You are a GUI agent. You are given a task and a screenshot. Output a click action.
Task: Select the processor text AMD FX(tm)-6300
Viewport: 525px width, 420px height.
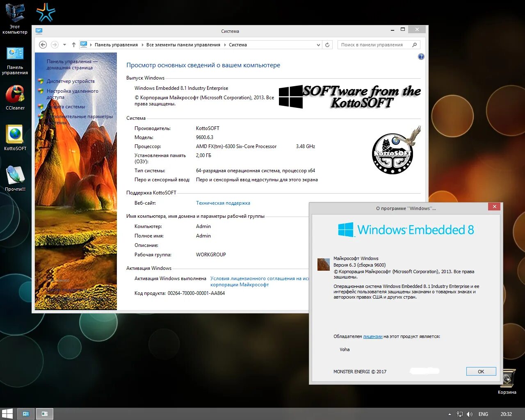(x=236, y=146)
